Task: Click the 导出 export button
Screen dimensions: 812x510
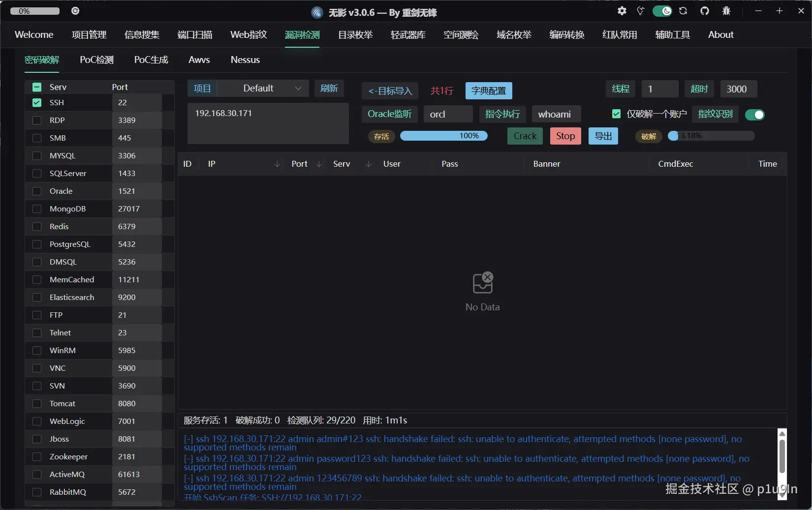Action: [603, 136]
